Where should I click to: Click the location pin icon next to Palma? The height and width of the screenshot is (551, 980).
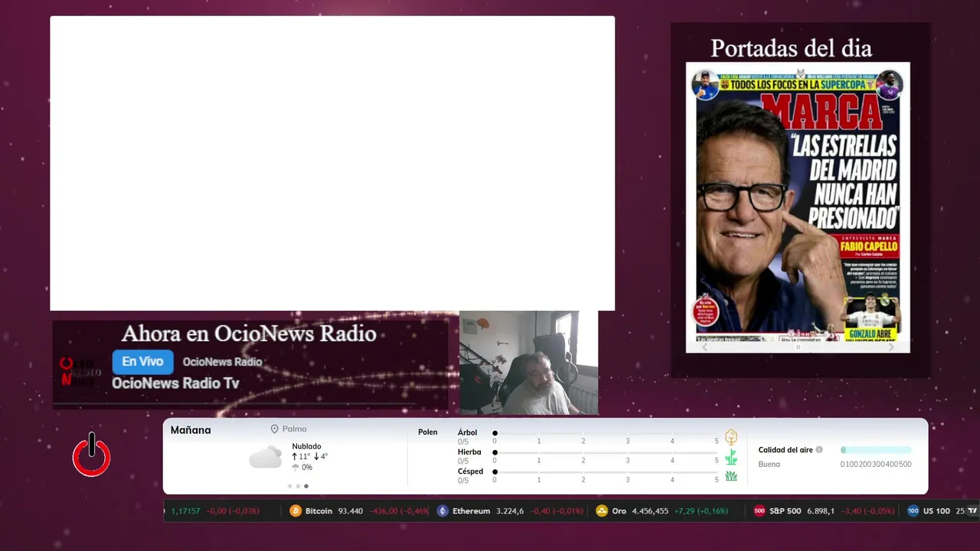(274, 429)
